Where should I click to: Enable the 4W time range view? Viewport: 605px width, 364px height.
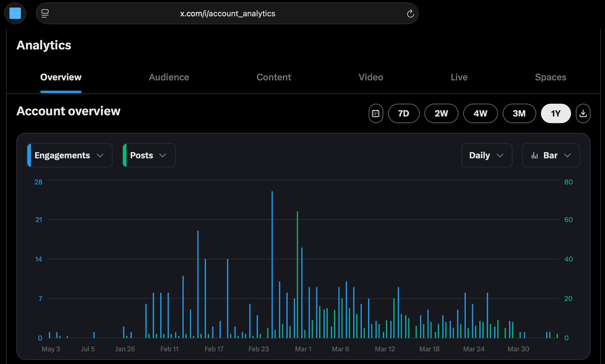480,113
